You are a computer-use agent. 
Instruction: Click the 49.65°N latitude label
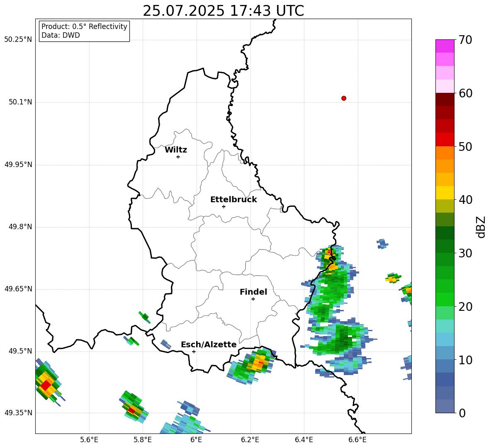pos(18,288)
